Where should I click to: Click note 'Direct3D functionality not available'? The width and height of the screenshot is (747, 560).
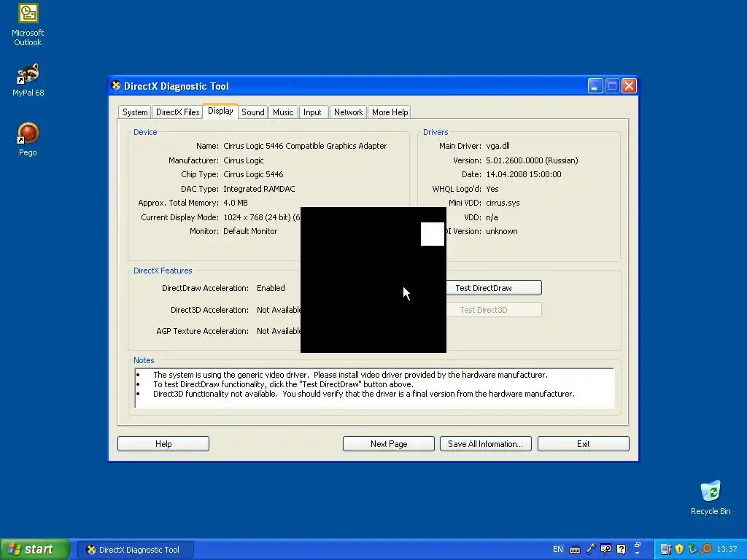(x=363, y=394)
